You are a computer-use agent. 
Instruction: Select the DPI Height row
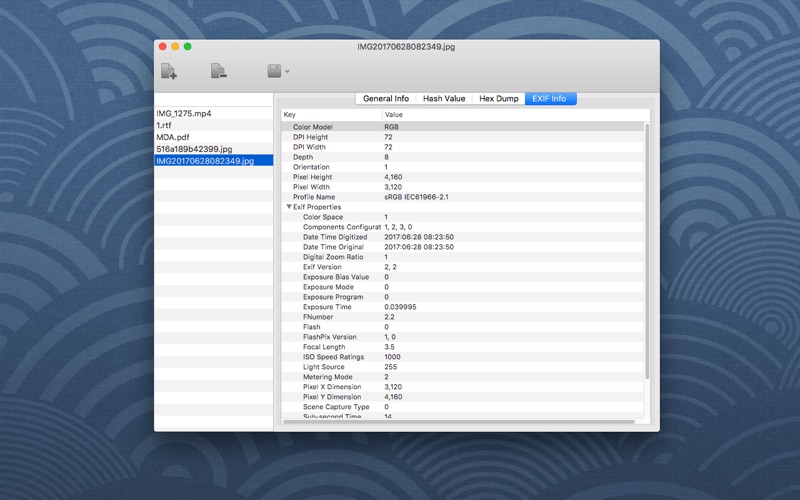click(x=462, y=137)
